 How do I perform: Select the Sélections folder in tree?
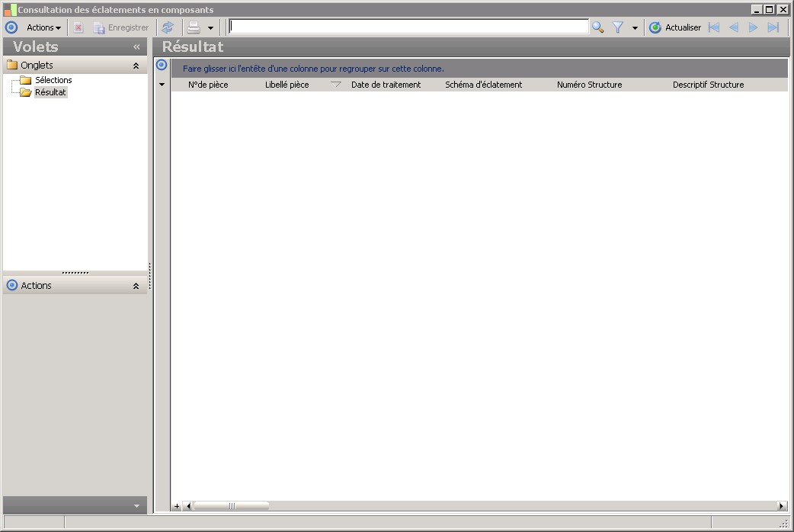53,80
